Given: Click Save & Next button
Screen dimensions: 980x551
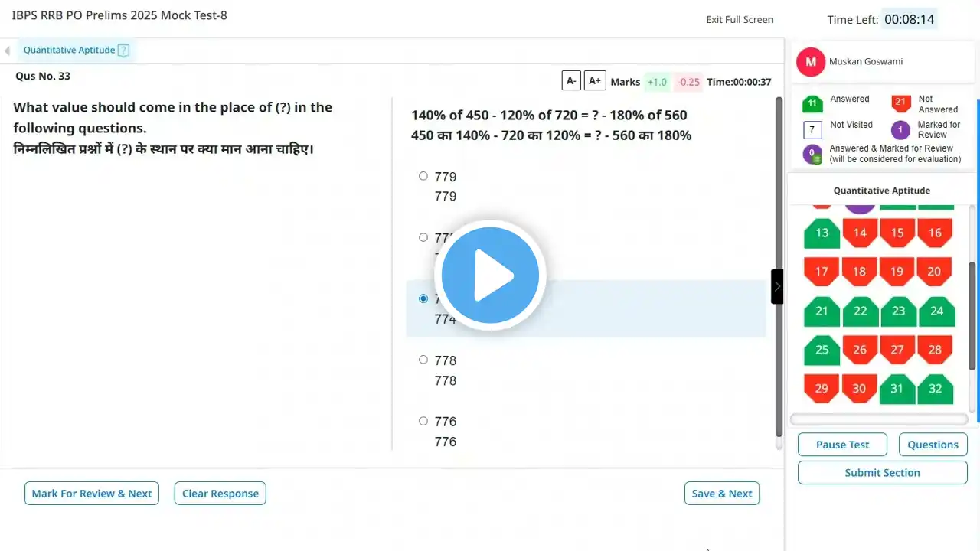Looking at the screenshot, I should tap(721, 494).
